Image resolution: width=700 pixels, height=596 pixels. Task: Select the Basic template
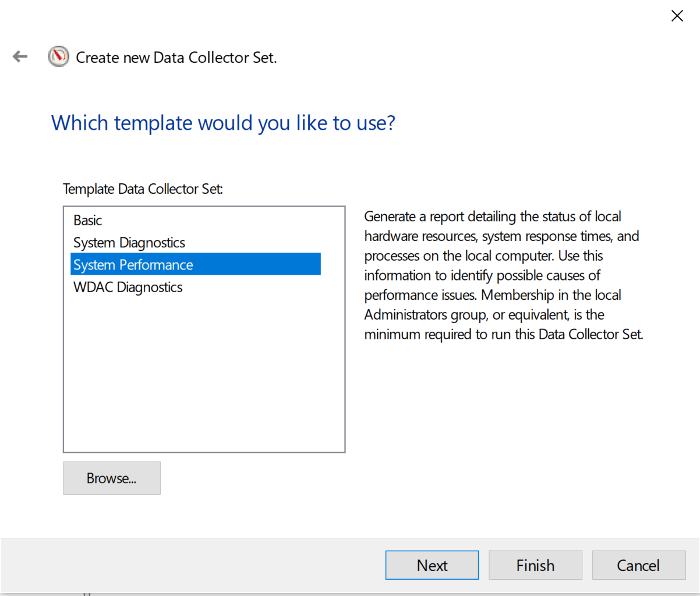pyautogui.click(x=88, y=221)
